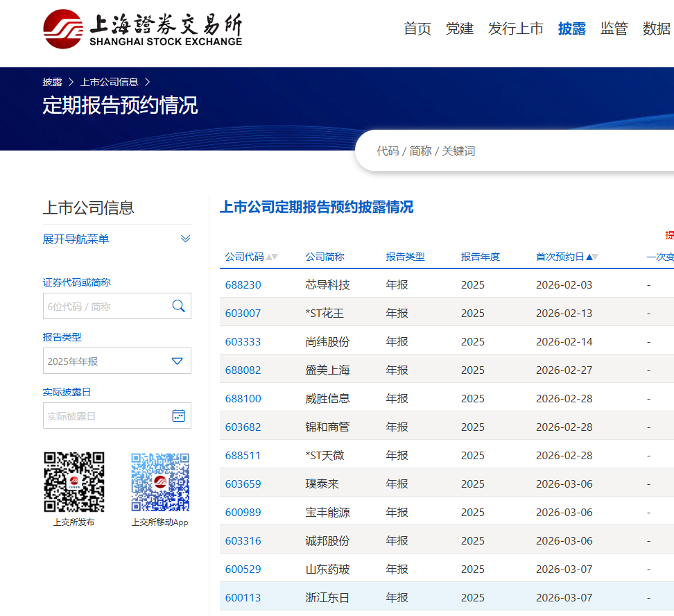Focus the 代码 / 简称 / 关键词 search box
The width and height of the screenshot is (674, 616).
pyautogui.click(x=513, y=151)
